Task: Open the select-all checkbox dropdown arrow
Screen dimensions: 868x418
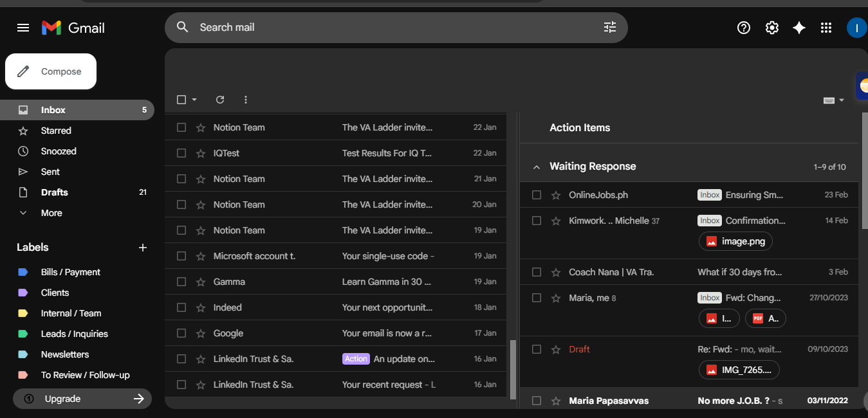Action: [194, 100]
